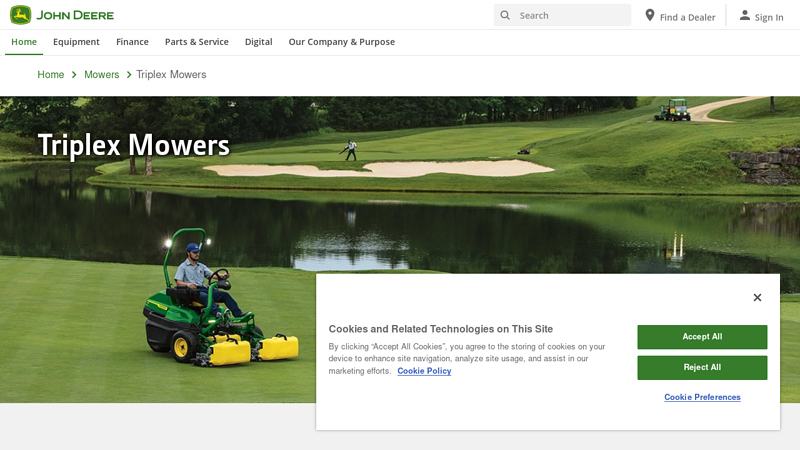Click the Sign In link text

tap(769, 17)
